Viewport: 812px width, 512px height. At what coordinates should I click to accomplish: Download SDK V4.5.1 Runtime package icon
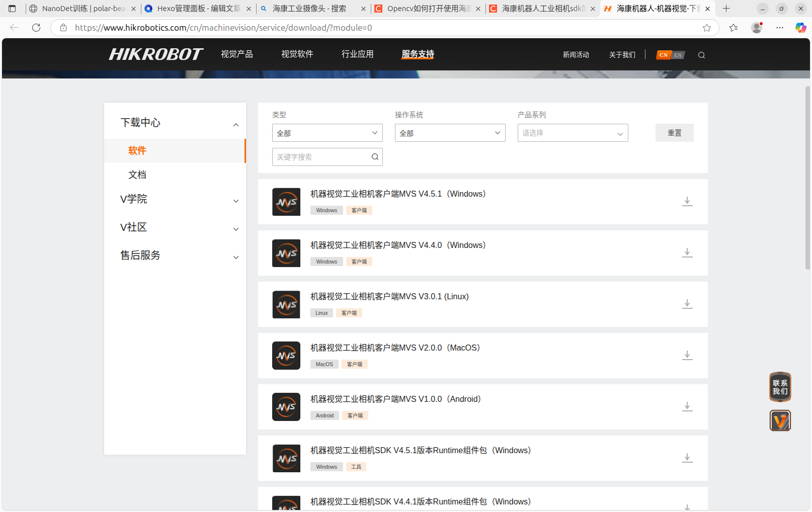[x=687, y=458]
